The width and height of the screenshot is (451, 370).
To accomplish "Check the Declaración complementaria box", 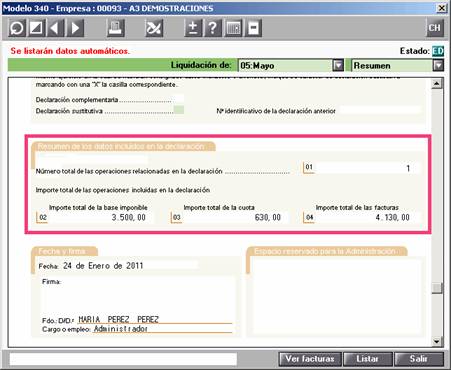I will [x=179, y=99].
